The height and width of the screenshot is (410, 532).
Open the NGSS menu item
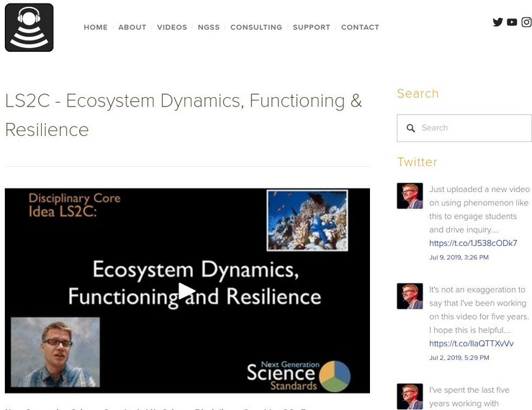209,27
